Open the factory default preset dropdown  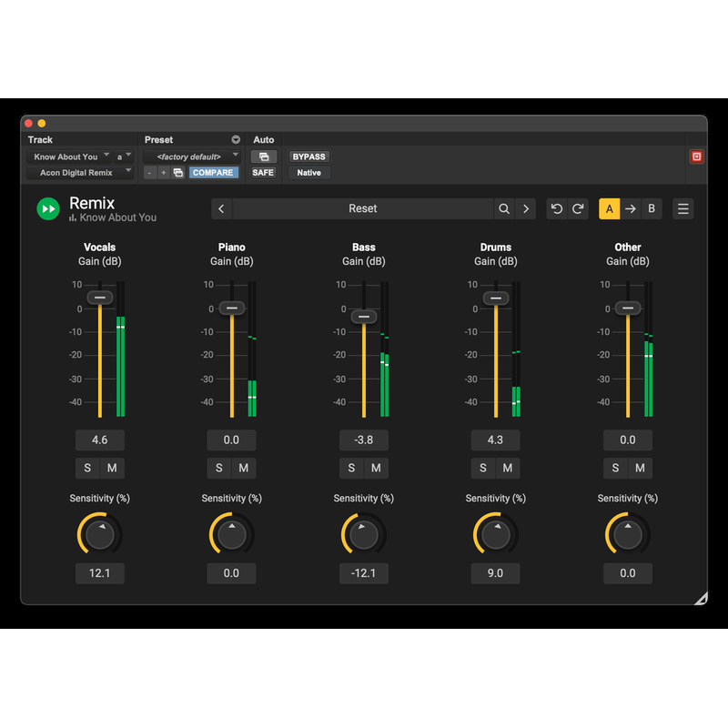point(191,157)
